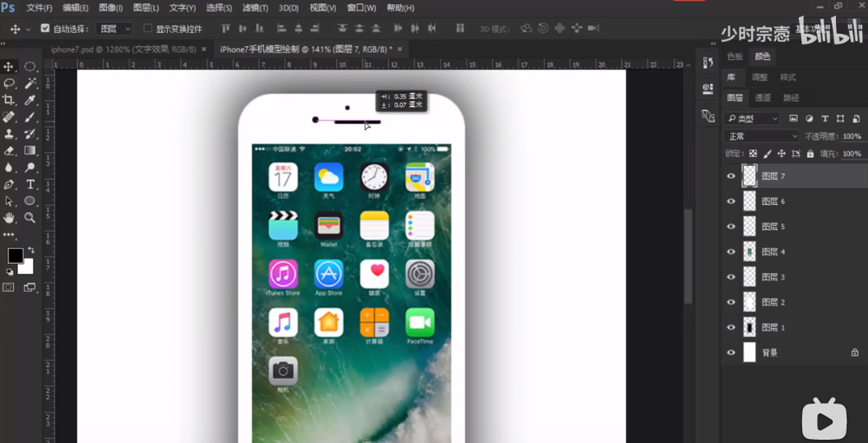Switch to the 通道 channels tab
This screenshot has height=443, width=868.
[763, 98]
